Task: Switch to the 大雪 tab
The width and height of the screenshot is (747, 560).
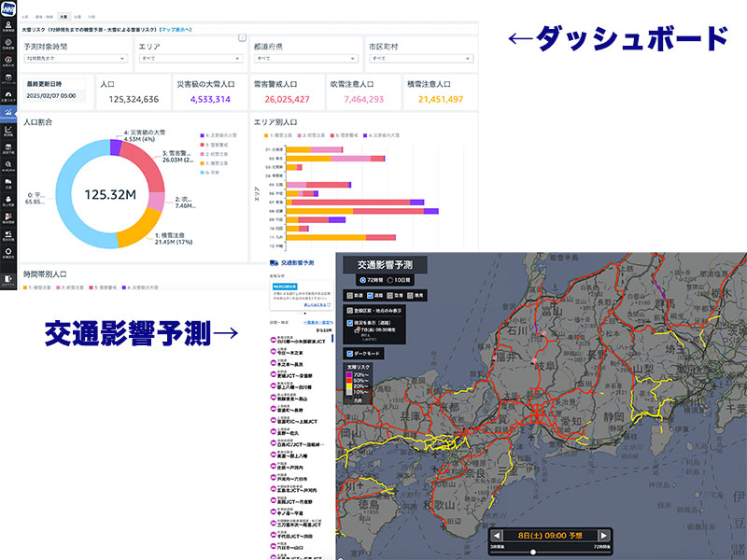Action: click(x=63, y=17)
